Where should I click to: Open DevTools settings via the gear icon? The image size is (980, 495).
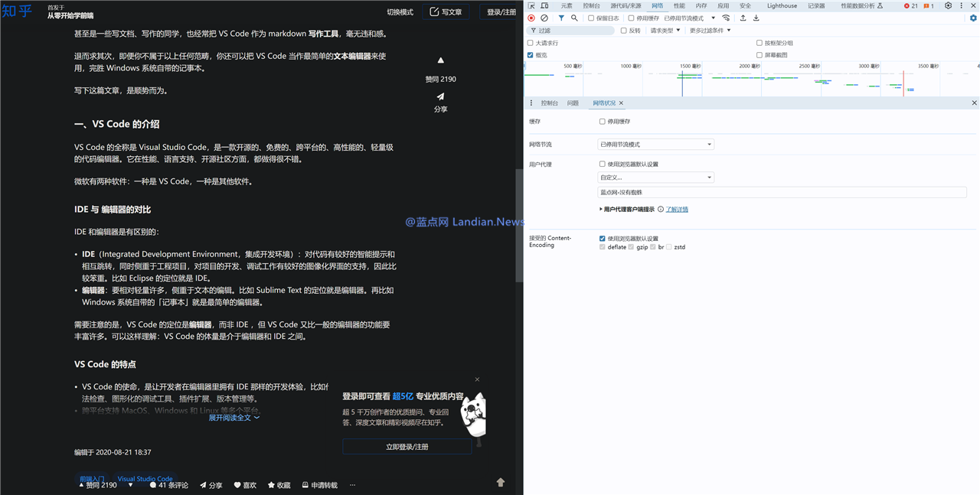point(948,5)
